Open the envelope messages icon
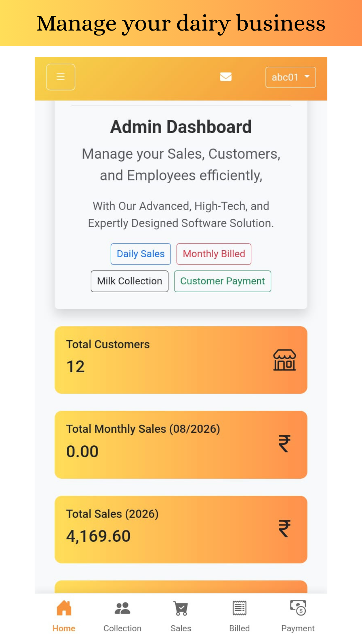The image size is (362, 644). (x=226, y=77)
